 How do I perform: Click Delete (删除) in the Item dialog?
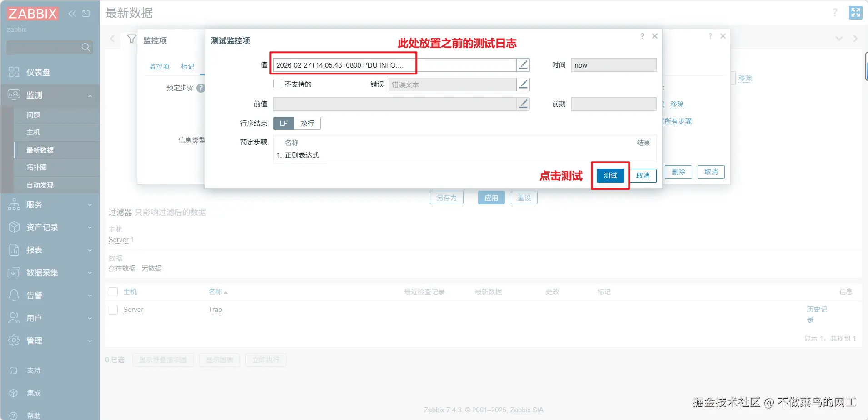pyautogui.click(x=678, y=172)
